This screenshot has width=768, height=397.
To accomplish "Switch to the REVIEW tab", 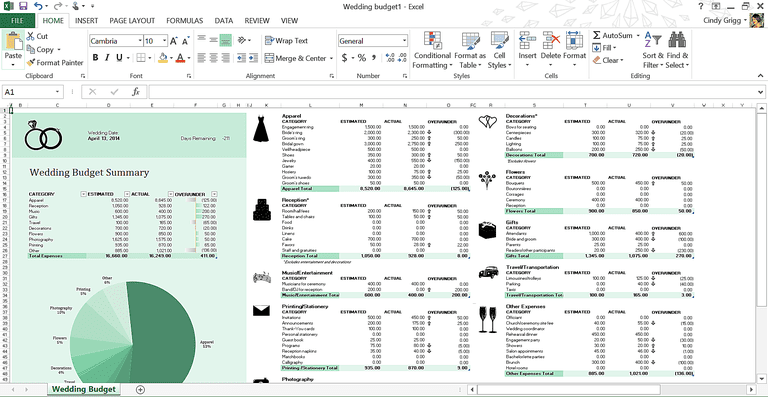I will (x=257, y=21).
